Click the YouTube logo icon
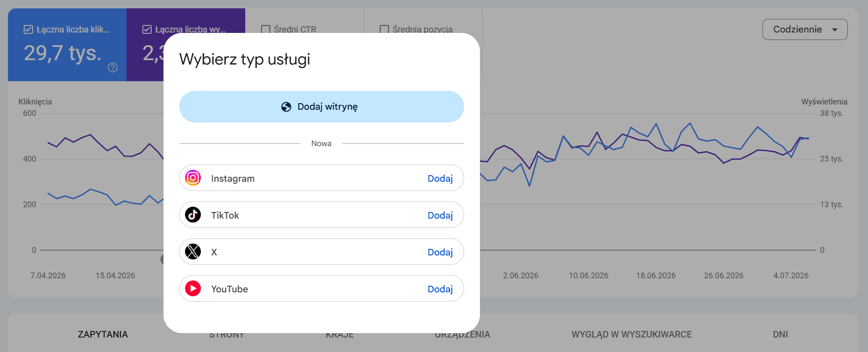 point(193,288)
